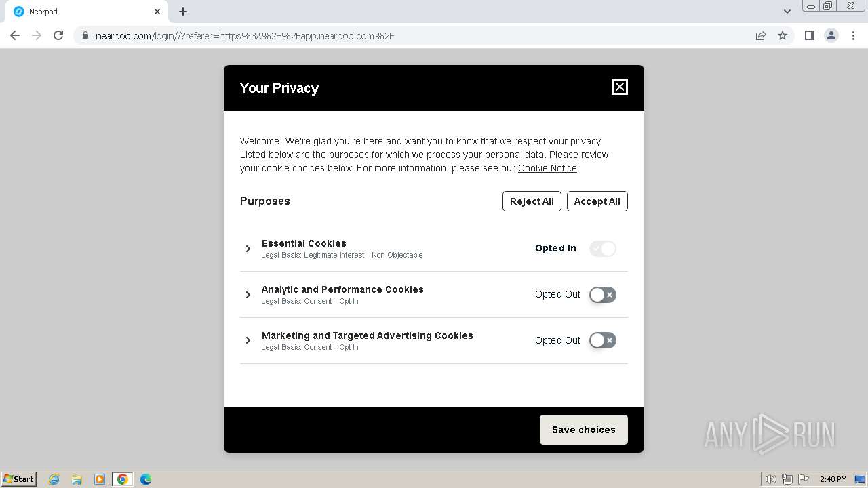Expand Marketing and Targeted Advertising Cookies
Image resolution: width=868 pixels, height=488 pixels.
coord(248,340)
